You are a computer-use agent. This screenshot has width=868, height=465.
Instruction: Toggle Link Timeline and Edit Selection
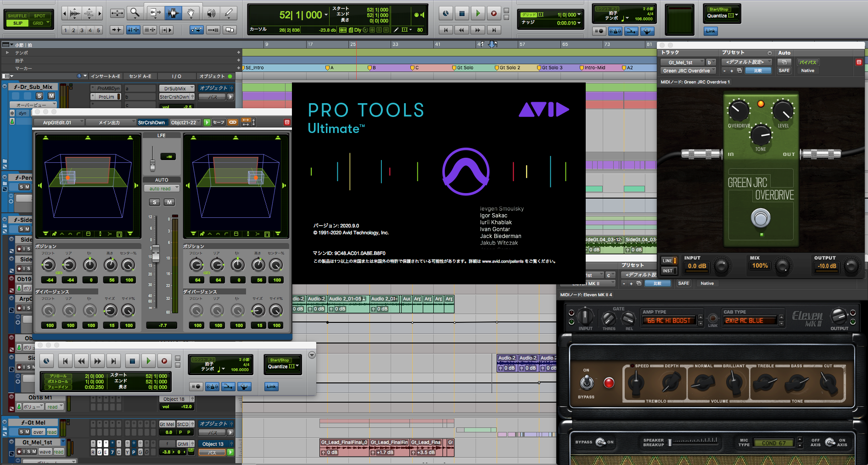click(x=133, y=30)
